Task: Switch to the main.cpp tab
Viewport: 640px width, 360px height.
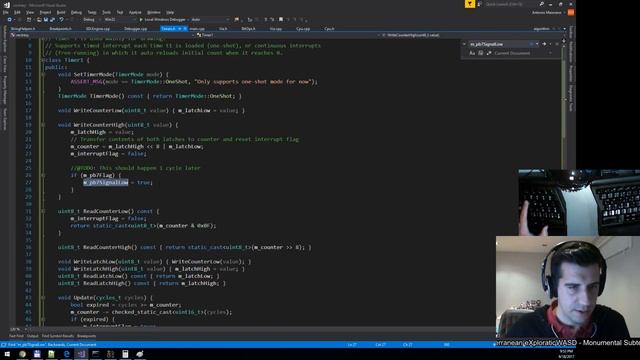Action: coord(197,29)
